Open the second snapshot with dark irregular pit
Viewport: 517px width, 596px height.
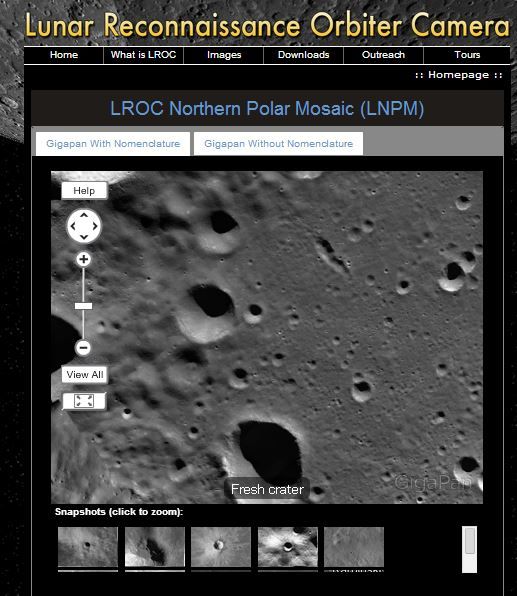(155, 547)
